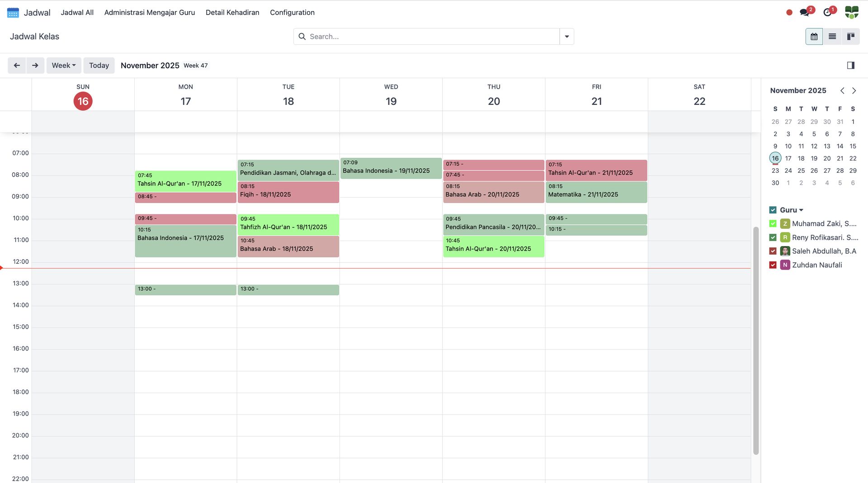Click the Today button

[x=99, y=66]
